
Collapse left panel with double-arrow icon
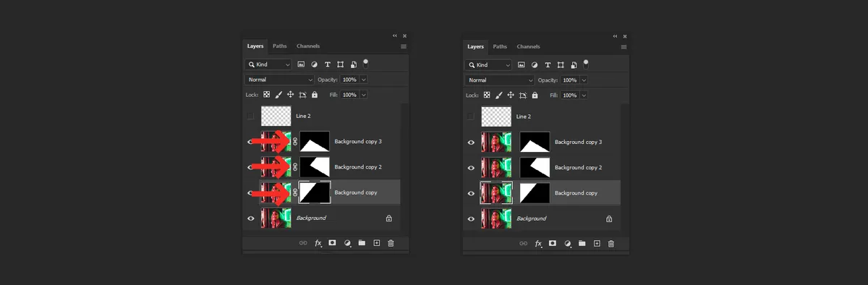[395, 35]
